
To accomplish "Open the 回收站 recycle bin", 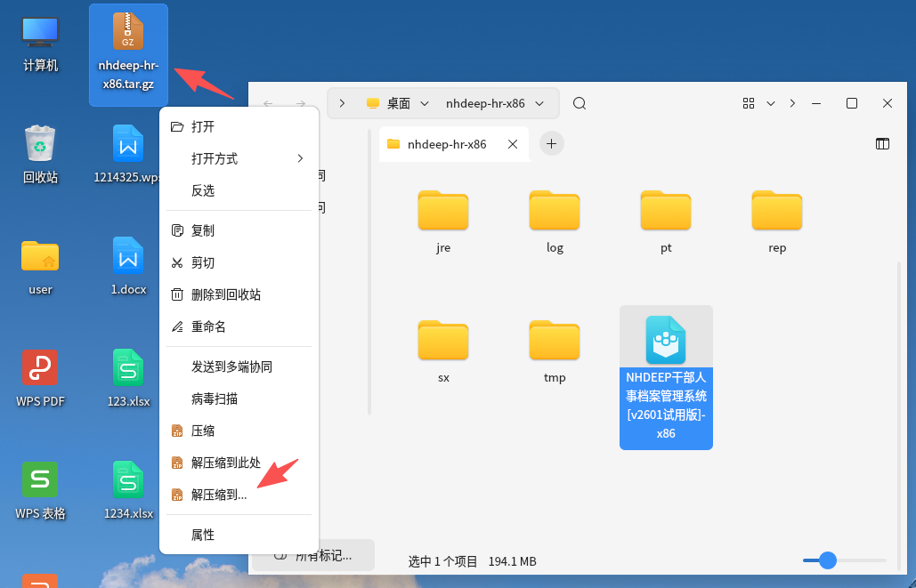I will pyautogui.click(x=39, y=151).
